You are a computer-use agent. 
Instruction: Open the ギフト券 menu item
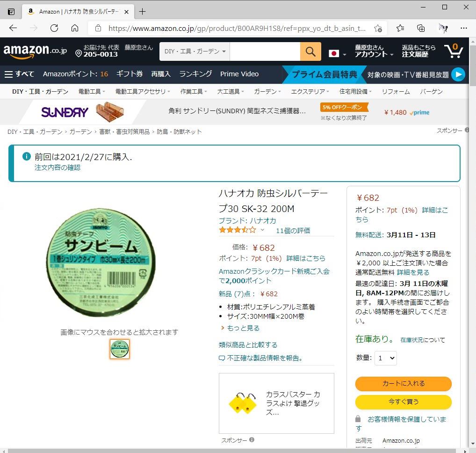pyautogui.click(x=130, y=74)
